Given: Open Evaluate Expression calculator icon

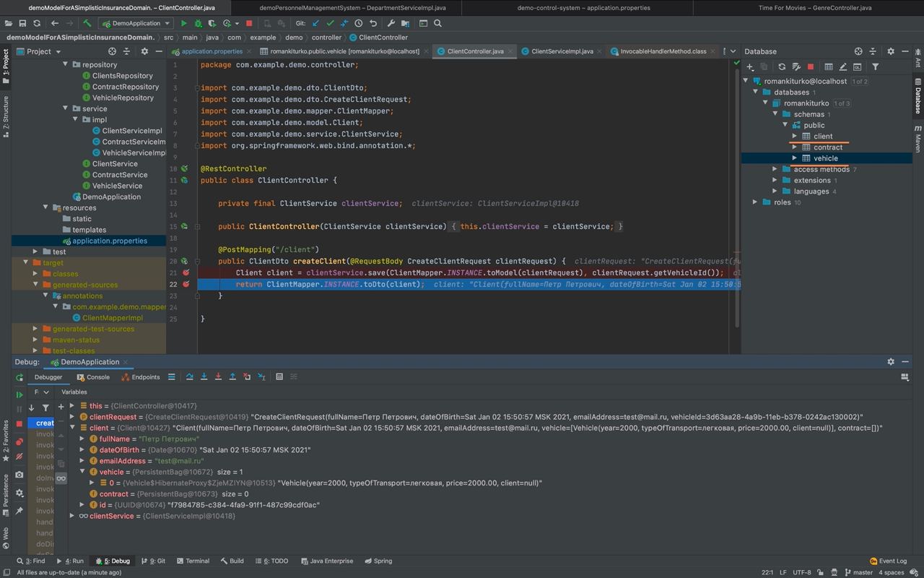Looking at the screenshot, I should (x=279, y=376).
